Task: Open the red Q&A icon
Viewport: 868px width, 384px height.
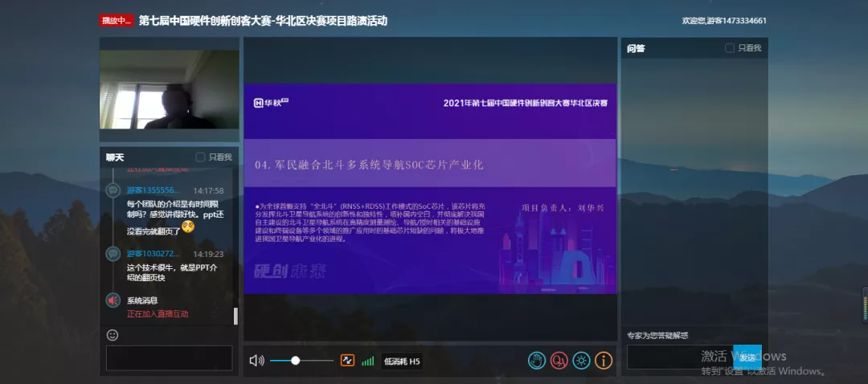Action: [559, 361]
